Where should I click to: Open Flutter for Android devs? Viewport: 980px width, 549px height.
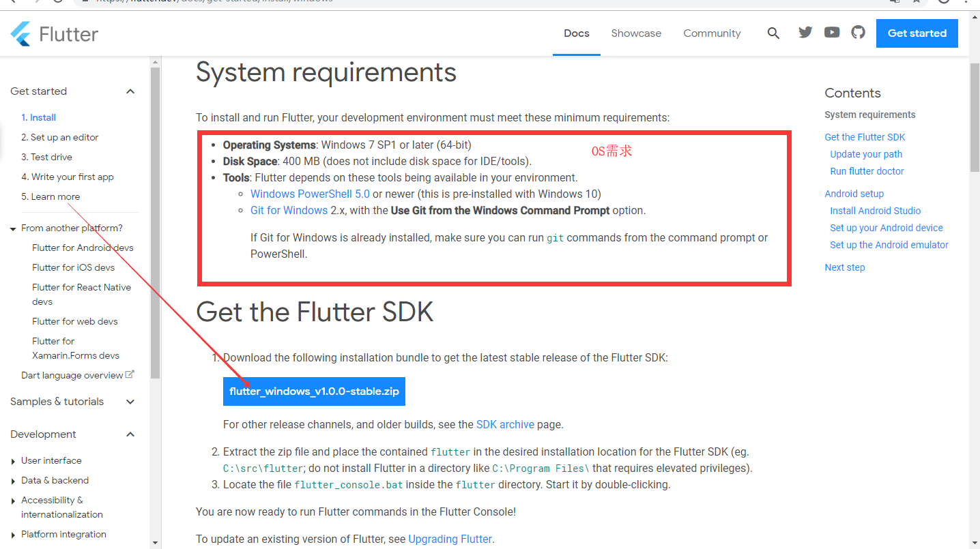[83, 248]
